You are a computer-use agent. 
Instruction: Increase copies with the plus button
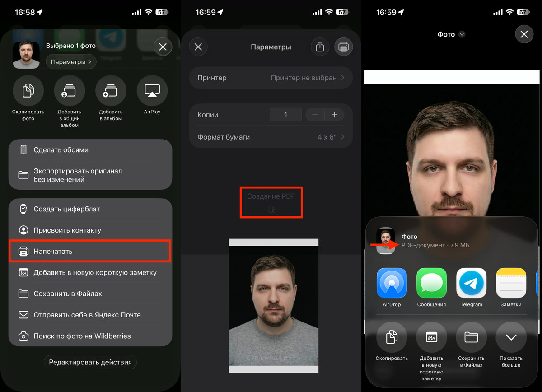coord(334,115)
